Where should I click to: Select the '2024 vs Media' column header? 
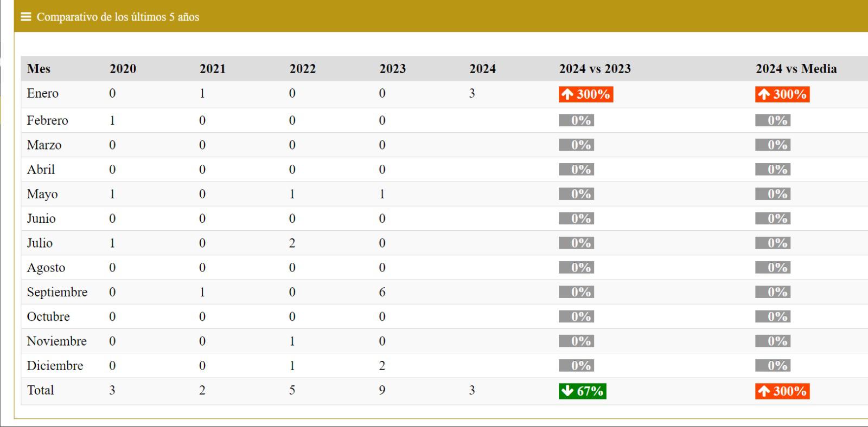(x=796, y=69)
